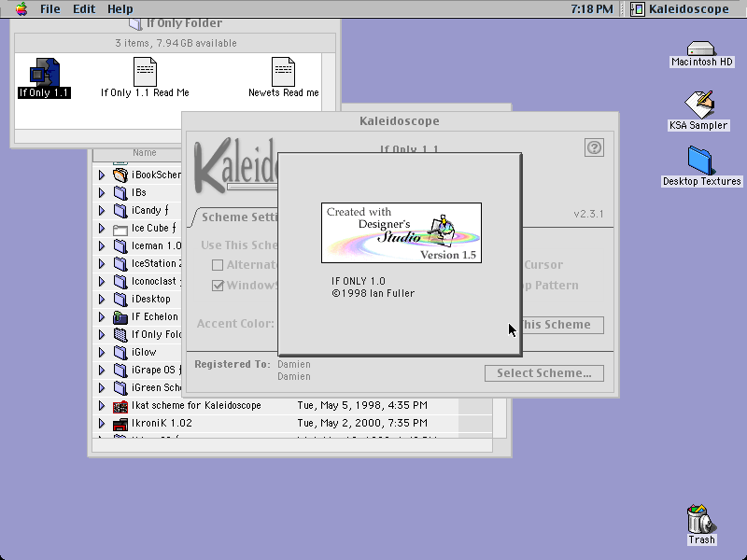Click the Iceman 1.0 folder icon

click(120, 245)
